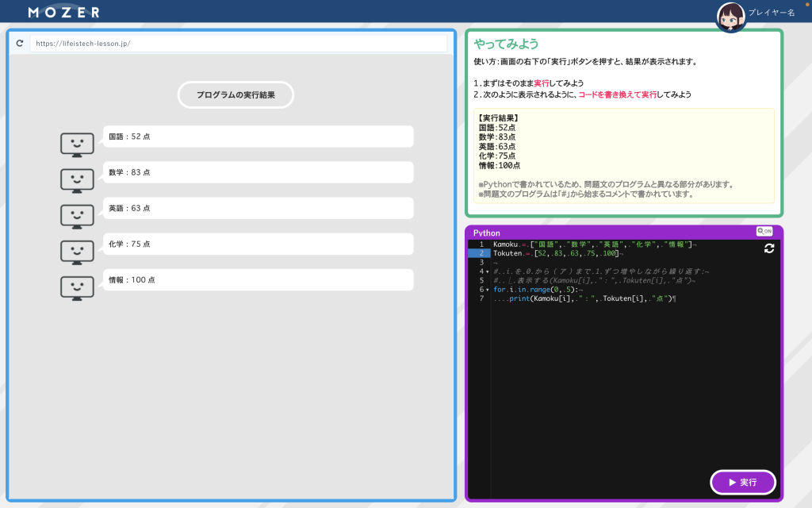Click the monitor face icon beside 数学
Image resolution: width=812 pixels, height=508 pixels.
pyautogui.click(x=77, y=180)
